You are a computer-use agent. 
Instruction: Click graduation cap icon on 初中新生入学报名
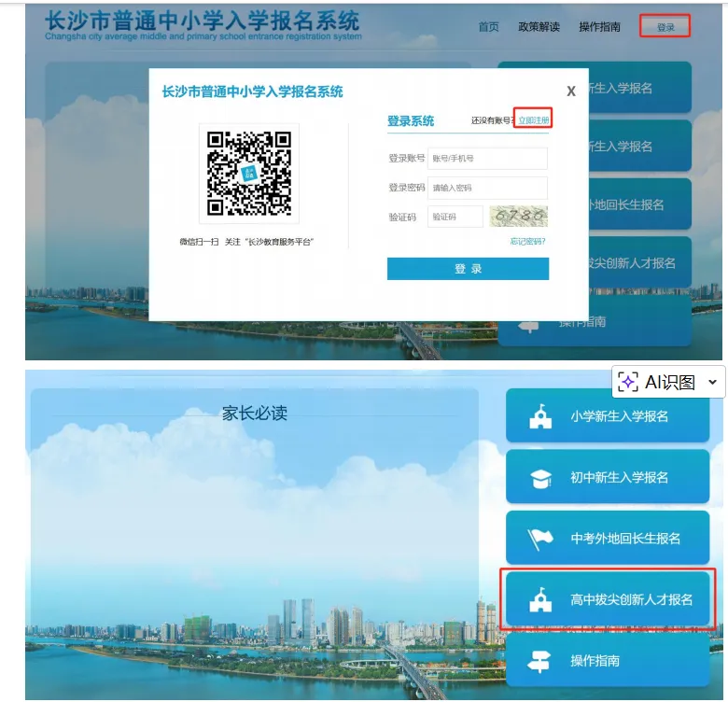tap(540, 478)
